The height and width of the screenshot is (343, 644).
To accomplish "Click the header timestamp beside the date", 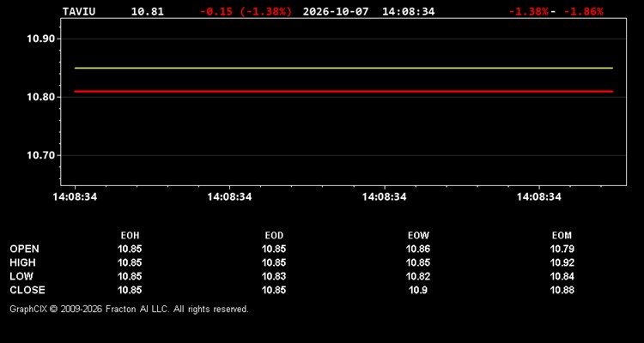I will tap(408, 11).
